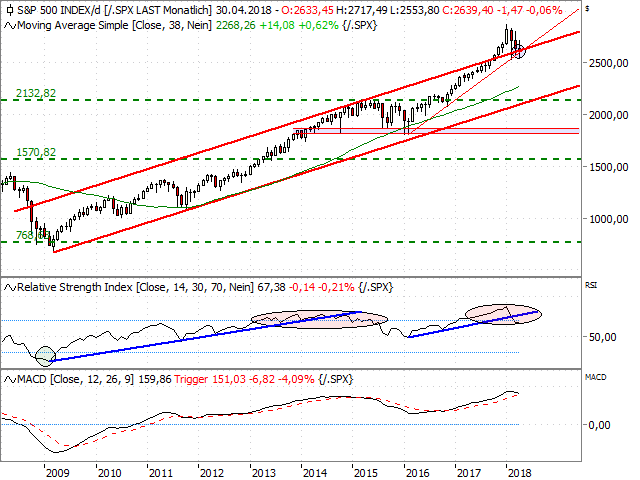Viewport: 640px width, 480px height.
Task: Click the 1570,82 level label
Action: tap(36, 152)
